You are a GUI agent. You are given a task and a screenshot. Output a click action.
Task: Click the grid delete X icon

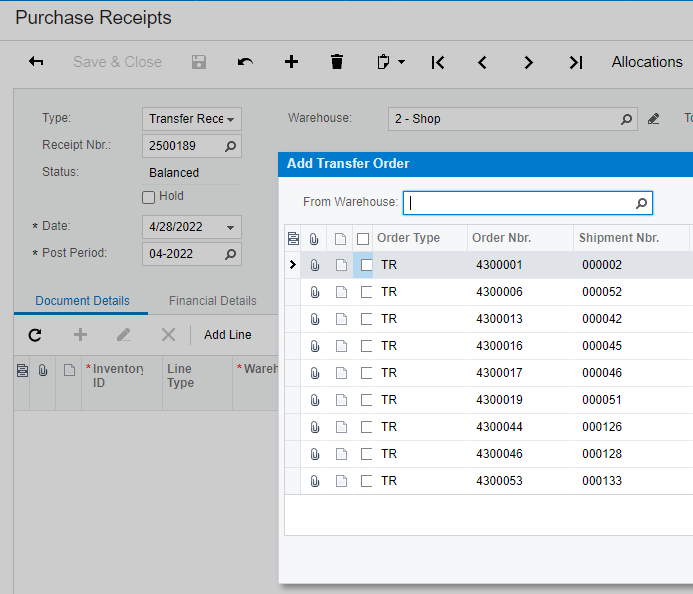(x=168, y=335)
